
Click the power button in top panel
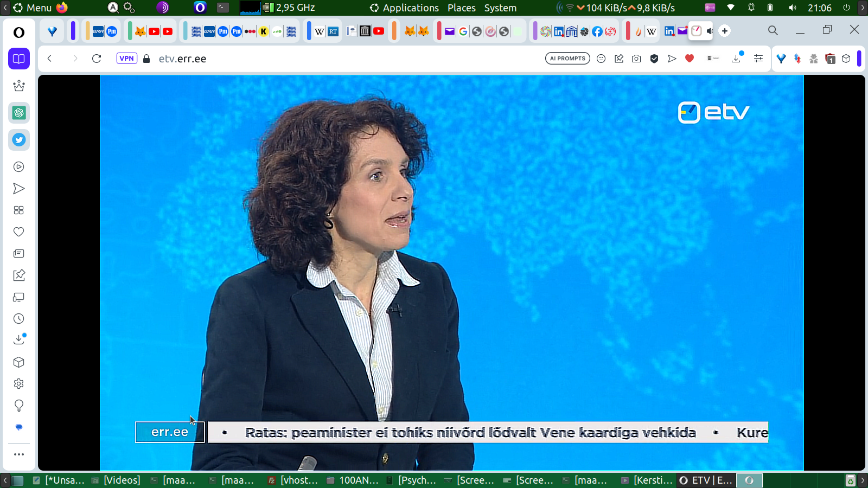[x=846, y=8]
